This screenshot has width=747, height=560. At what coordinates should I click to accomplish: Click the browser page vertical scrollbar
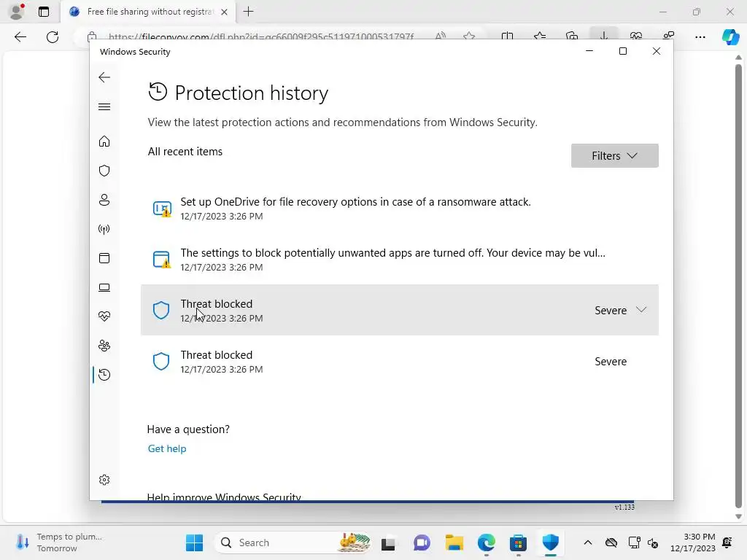738,286
